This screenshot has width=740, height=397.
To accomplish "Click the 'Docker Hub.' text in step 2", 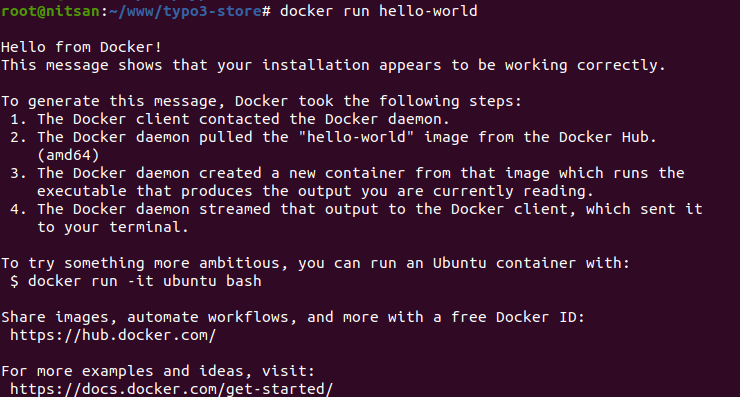I will pyautogui.click(x=607, y=137).
